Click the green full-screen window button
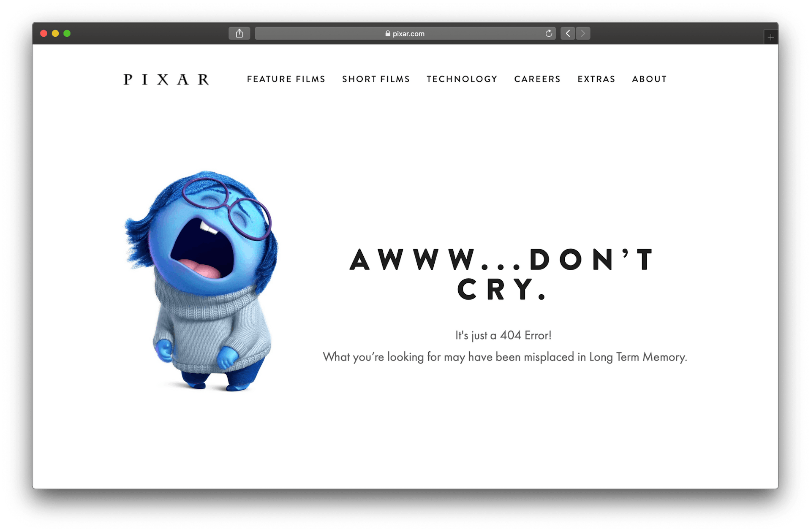This screenshot has width=811, height=532. (67, 33)
